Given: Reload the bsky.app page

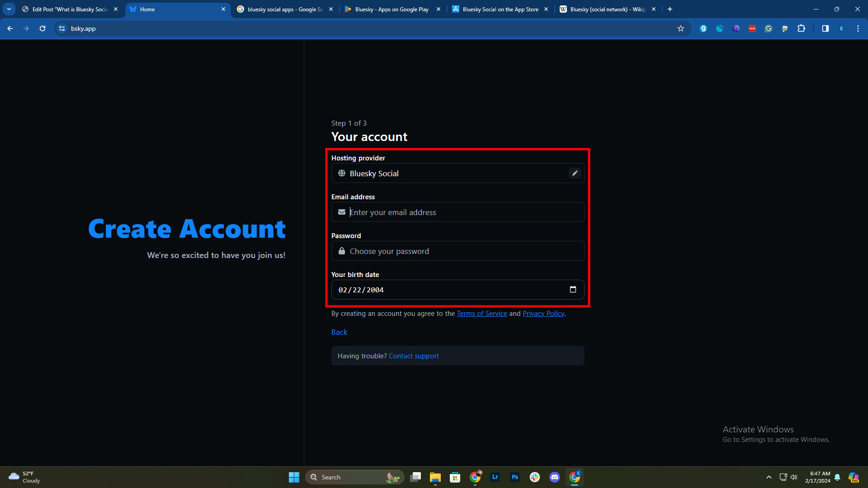Looking at the screenshot, I should (42, 28).
